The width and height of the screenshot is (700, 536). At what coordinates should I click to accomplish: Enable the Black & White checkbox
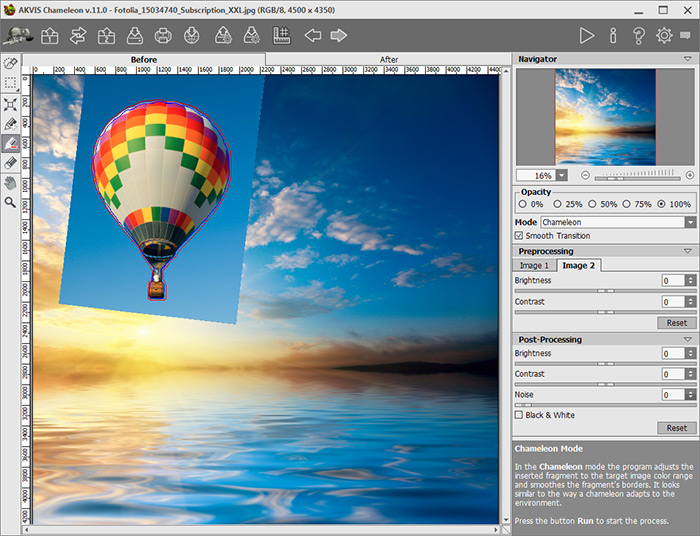coord(519,415)
